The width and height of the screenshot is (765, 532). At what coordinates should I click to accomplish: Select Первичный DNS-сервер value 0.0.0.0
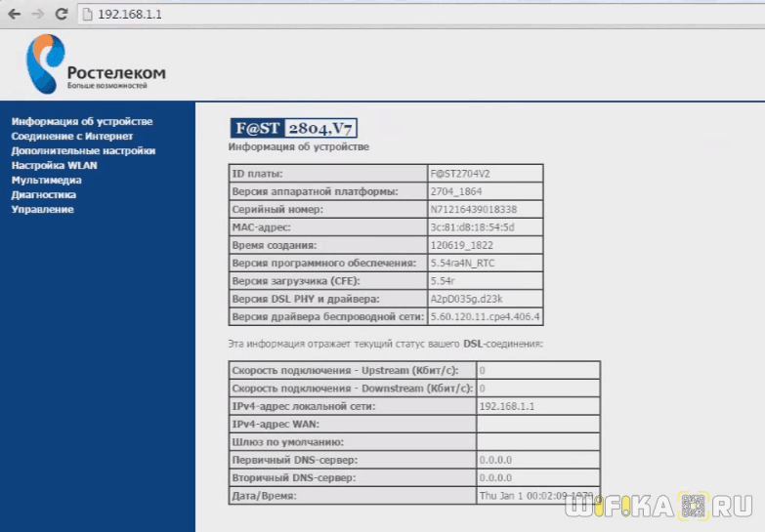click(495, 460)
